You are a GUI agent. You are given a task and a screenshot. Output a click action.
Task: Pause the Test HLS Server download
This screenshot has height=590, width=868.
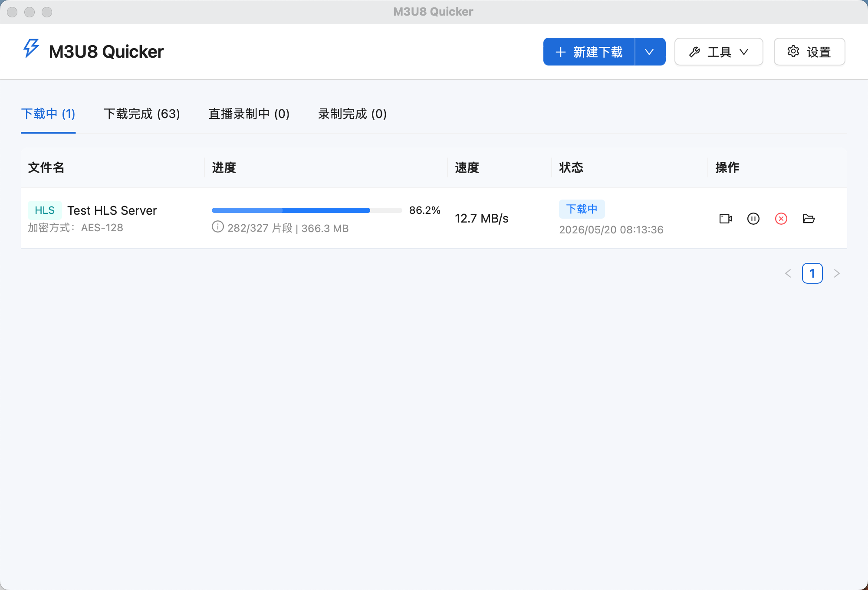753,219
